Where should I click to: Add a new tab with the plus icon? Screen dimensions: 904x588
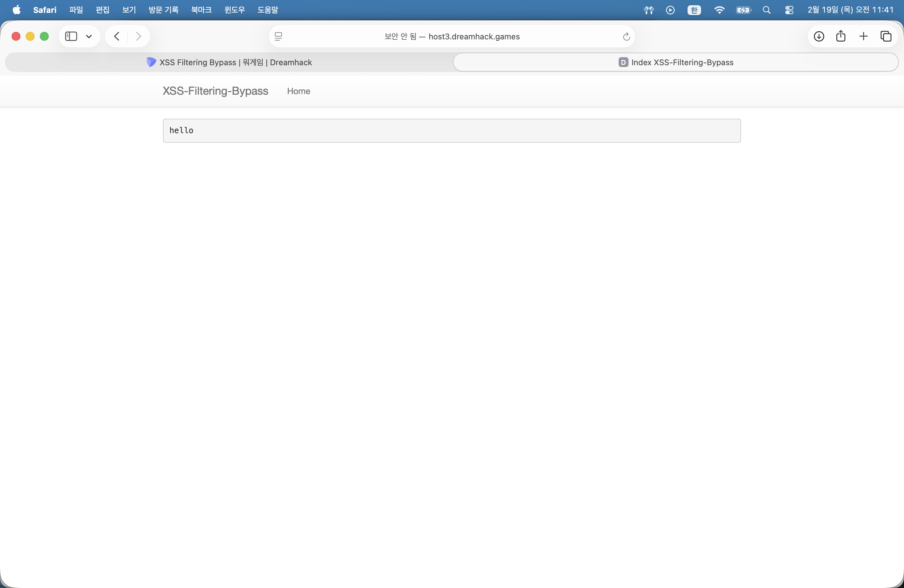(863, 37)
